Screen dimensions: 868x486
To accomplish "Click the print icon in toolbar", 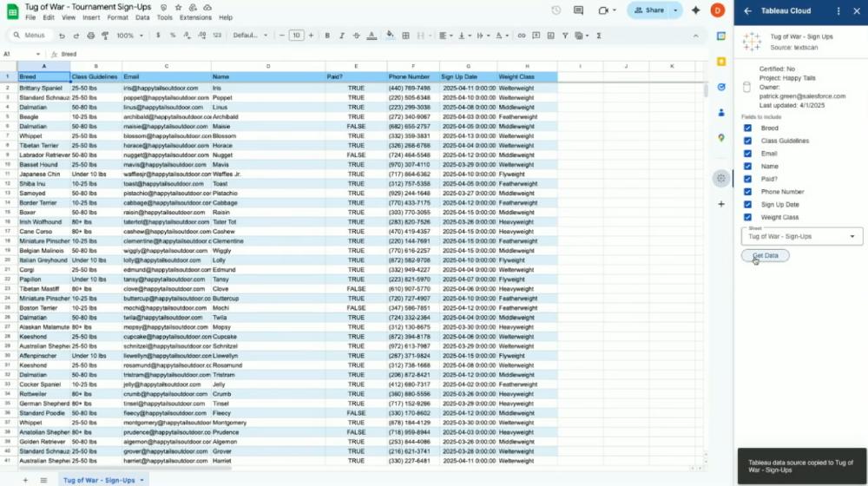I will coord(90,36).
